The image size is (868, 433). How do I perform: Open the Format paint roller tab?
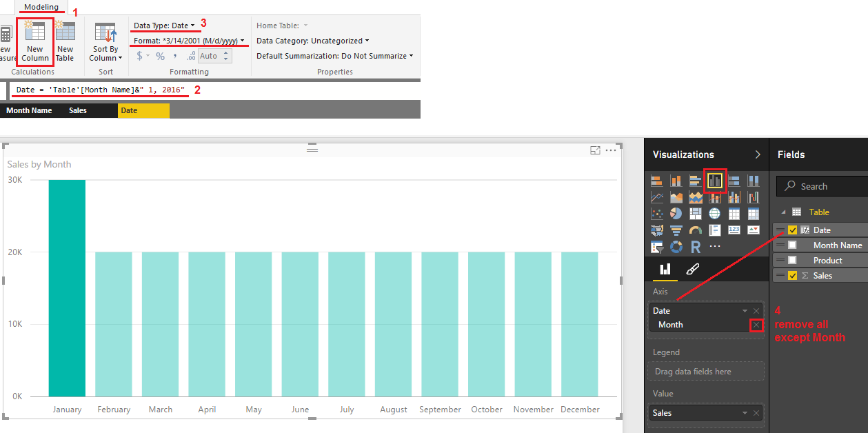coord(693,270)
